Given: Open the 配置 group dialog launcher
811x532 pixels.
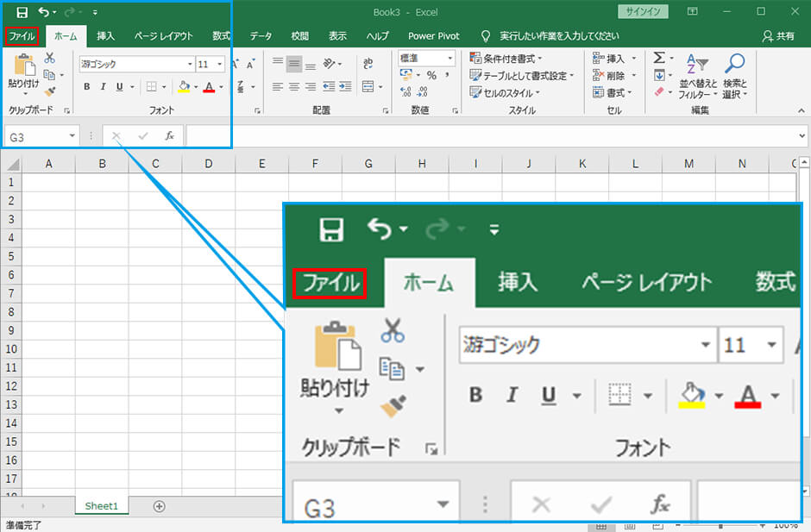Looking at the screenshot, I should point(386,110).
